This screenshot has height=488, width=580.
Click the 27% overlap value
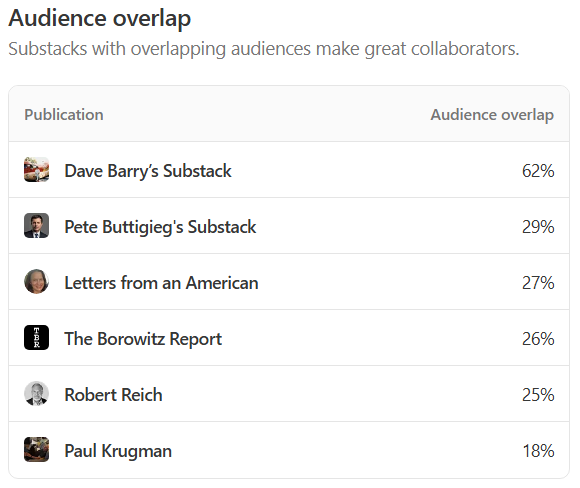[x=538, y=283]
